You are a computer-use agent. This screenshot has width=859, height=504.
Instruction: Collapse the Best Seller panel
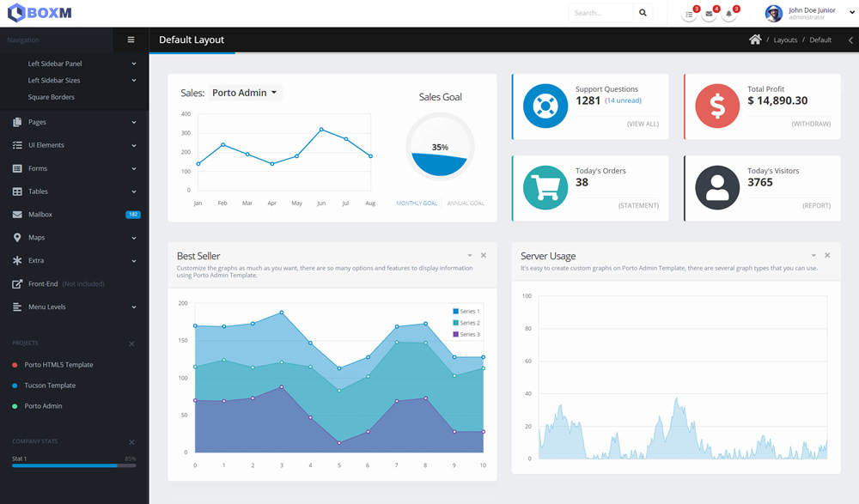[x=470, y=256]
